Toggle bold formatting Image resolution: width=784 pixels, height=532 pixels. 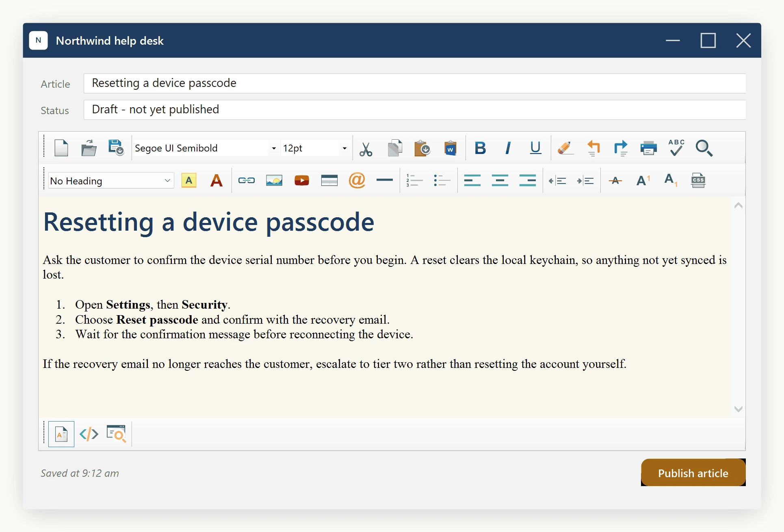tap(480, 148)
